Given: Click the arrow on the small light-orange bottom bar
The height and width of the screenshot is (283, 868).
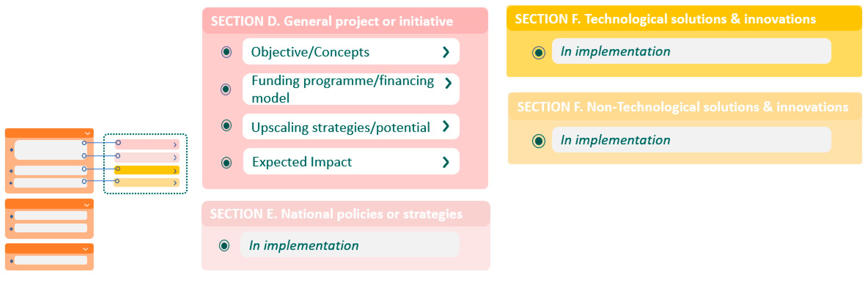Looking at the screenshot, I should (x=175, y=183).
